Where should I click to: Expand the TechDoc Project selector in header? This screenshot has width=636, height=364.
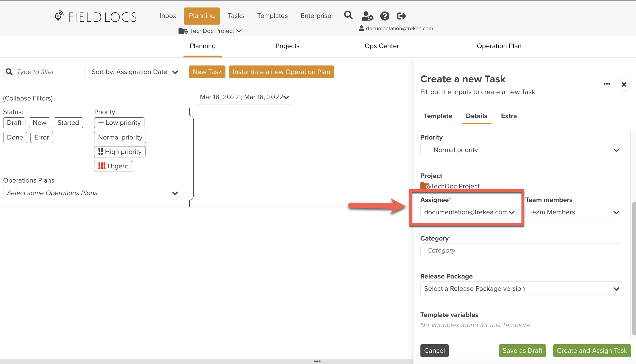click(x=216, y=31)
